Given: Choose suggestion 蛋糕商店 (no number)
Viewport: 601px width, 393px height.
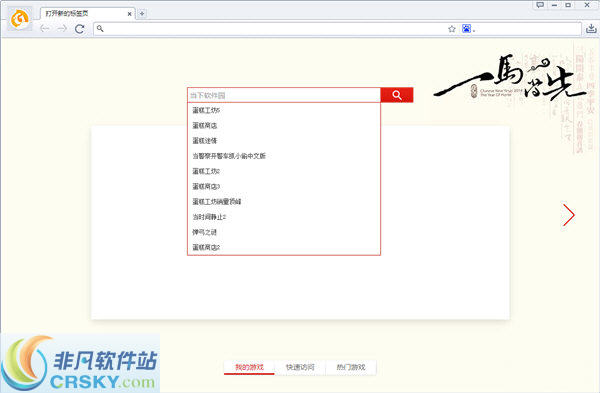Looking at the screenshot, I should pos(284,125).
